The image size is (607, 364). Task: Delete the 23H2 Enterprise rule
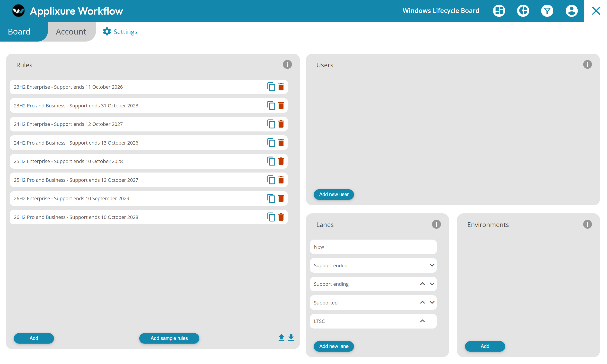tap(281, 87)
